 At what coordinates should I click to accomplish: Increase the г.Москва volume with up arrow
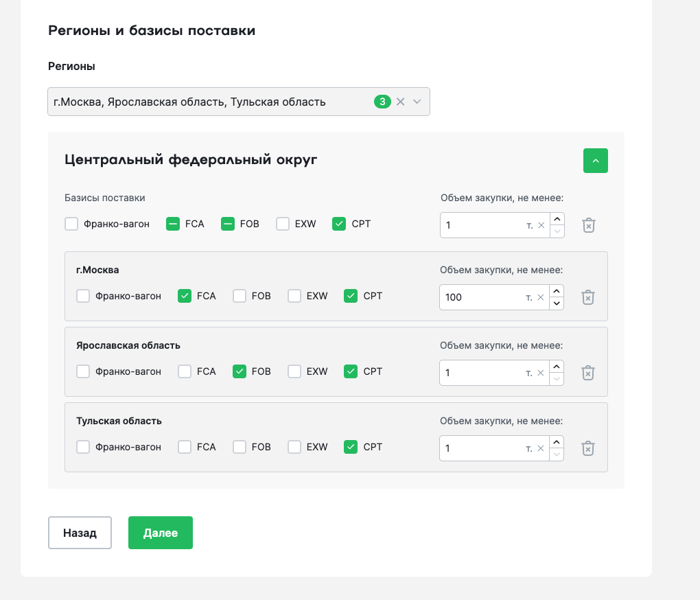557,291
